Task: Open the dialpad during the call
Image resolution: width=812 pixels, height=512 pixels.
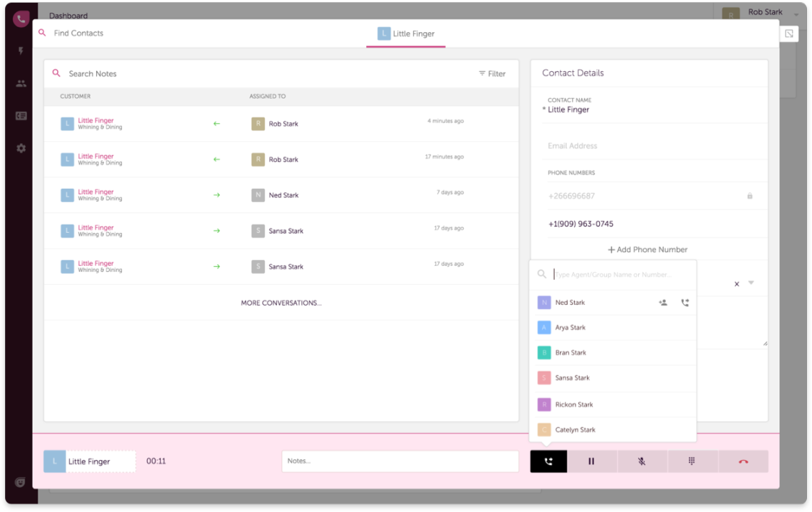Action: point(692,461)
